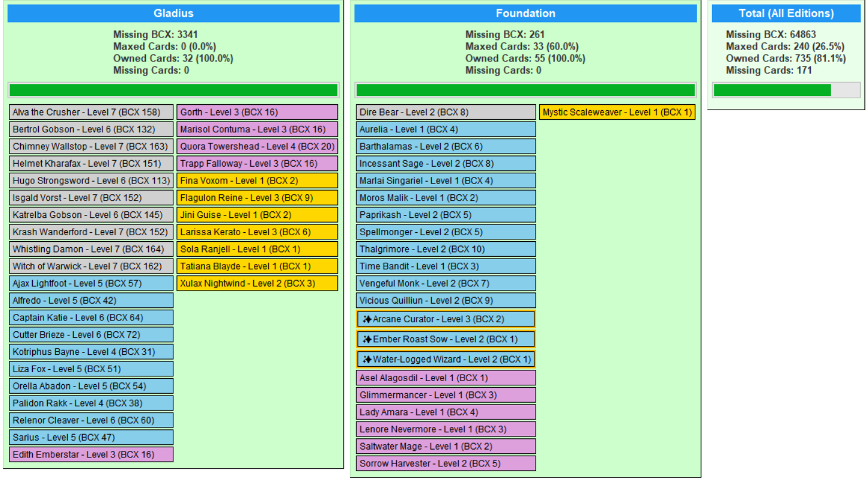Click the icon next to Ember Roast Sow

[367, 339]
